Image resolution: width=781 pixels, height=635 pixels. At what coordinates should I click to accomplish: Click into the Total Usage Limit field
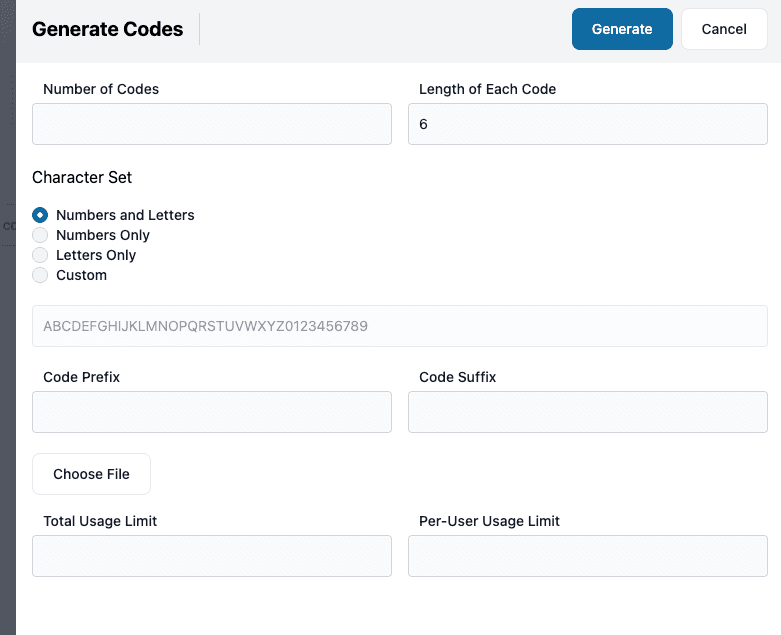[x=212, y=556]
